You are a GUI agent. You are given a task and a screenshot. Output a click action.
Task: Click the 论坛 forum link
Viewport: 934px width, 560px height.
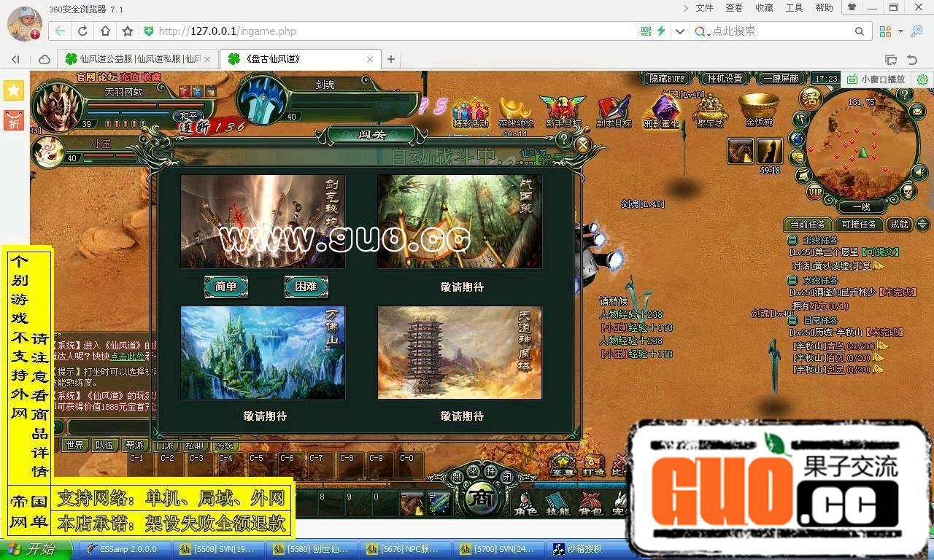[x=107, y=77]
